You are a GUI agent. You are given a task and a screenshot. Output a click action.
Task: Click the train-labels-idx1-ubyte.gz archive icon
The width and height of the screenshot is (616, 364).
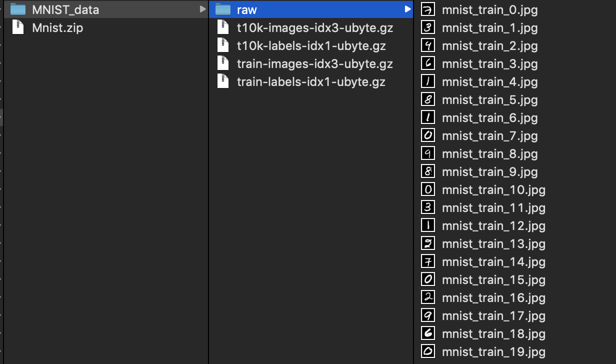click(222, 81)
